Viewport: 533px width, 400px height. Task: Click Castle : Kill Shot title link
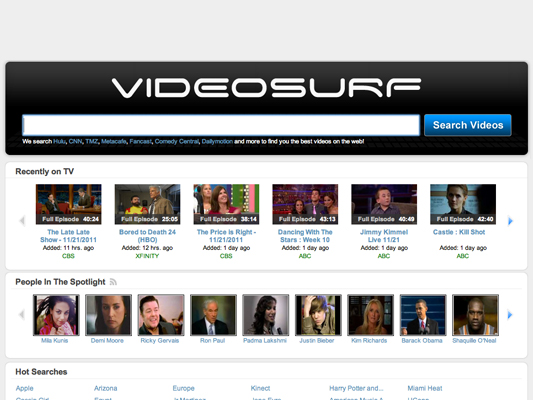coord(459,232)
